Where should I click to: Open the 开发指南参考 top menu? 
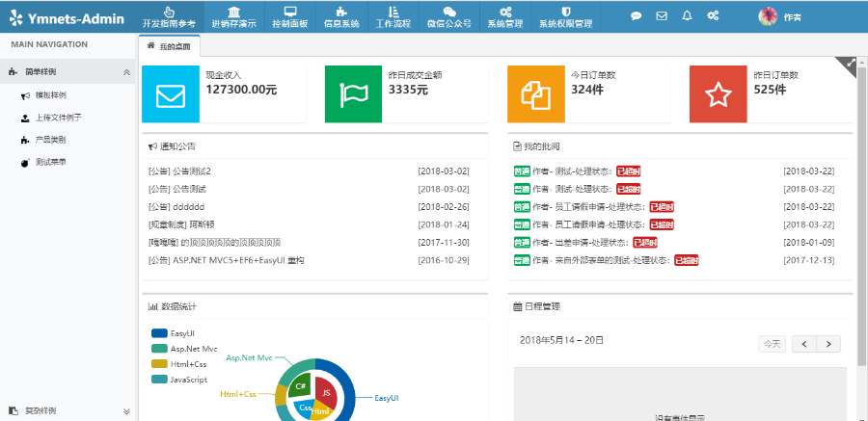(x=169, y=17)
